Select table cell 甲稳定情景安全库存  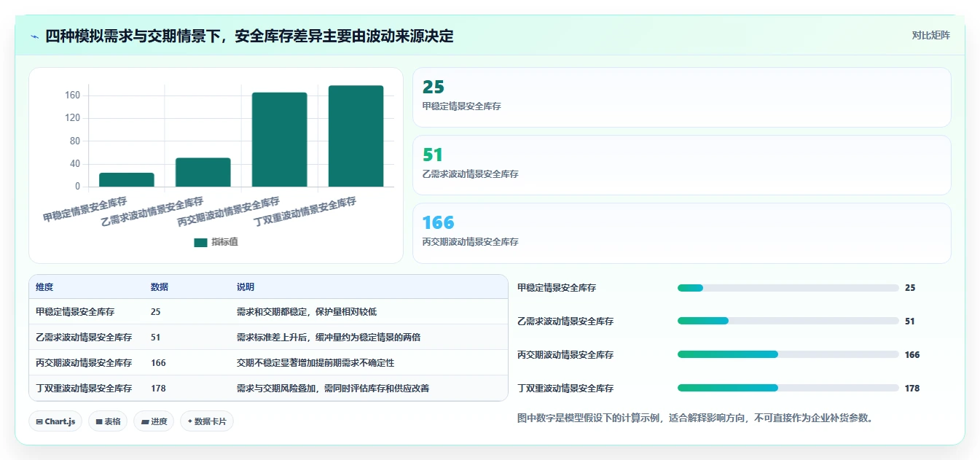click(75, 312)
